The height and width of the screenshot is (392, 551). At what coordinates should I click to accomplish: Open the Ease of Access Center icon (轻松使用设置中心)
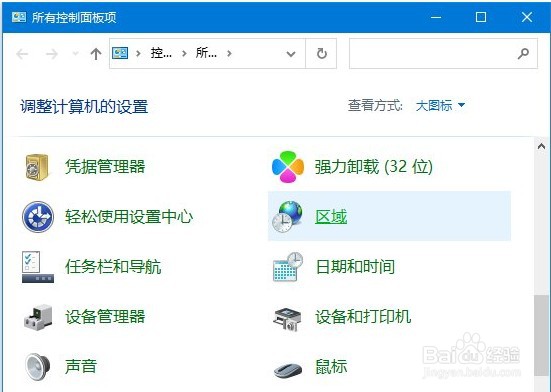click(38, 217)
